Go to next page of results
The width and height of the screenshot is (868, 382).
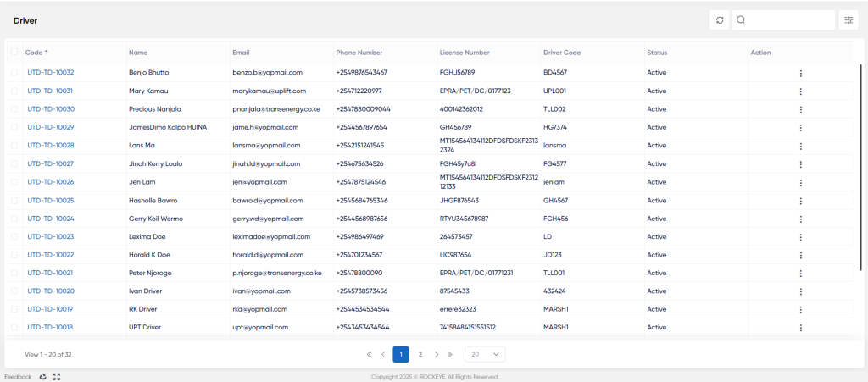pyautogui.click(x=437, y=354)
